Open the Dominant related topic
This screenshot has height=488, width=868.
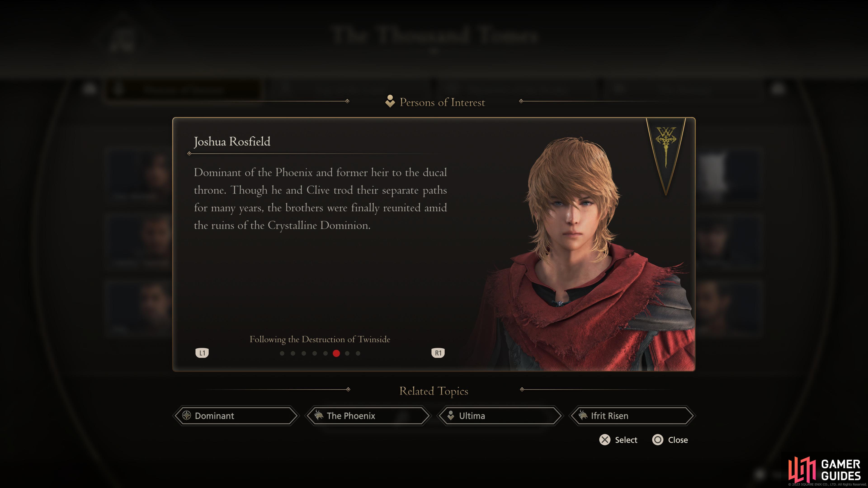point(236,416)
